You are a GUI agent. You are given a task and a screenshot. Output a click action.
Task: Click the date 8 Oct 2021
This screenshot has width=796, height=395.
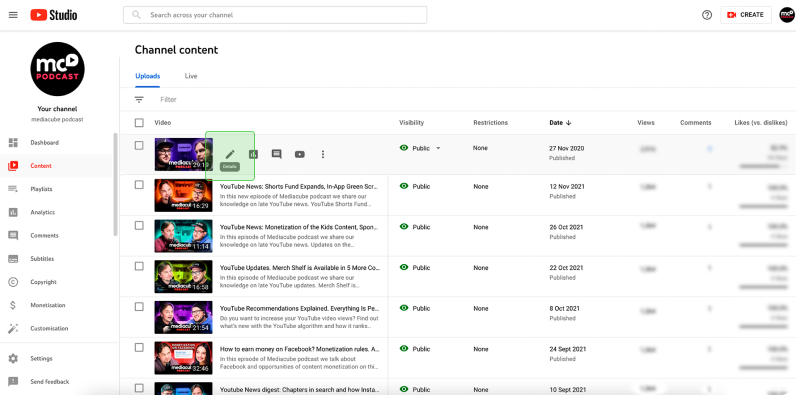565,308
